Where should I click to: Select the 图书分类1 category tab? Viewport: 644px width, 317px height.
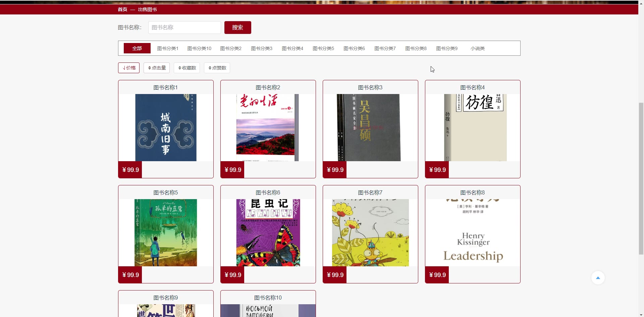168,48
